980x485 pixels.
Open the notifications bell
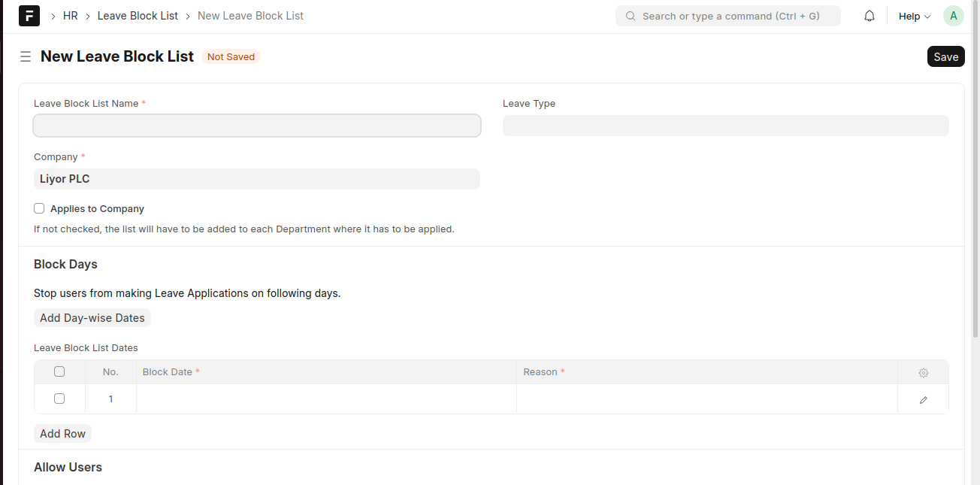(870, 16)
